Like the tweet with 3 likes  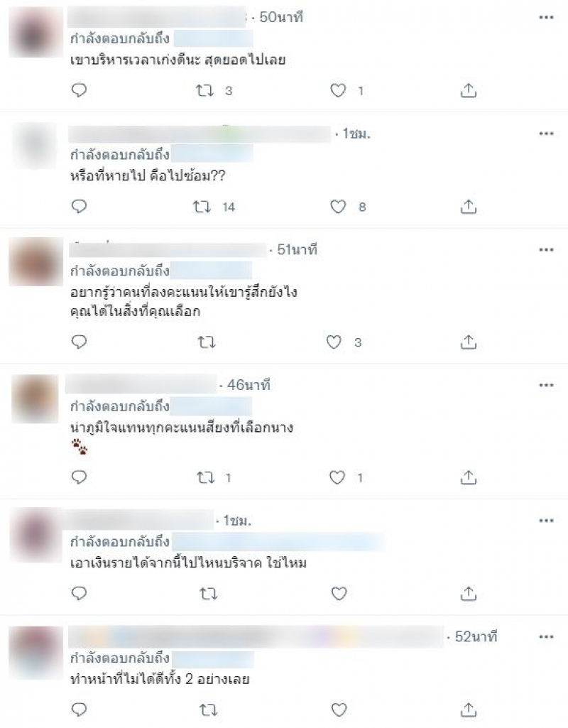coord(334,342)
